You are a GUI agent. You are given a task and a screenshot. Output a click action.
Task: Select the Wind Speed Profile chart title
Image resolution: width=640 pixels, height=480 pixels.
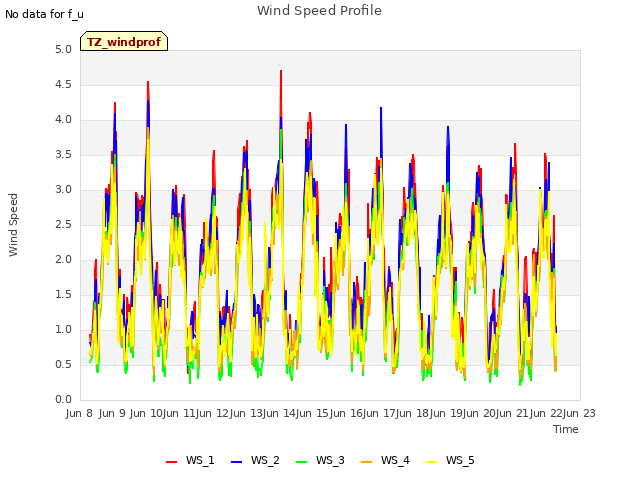coord(320,11)
